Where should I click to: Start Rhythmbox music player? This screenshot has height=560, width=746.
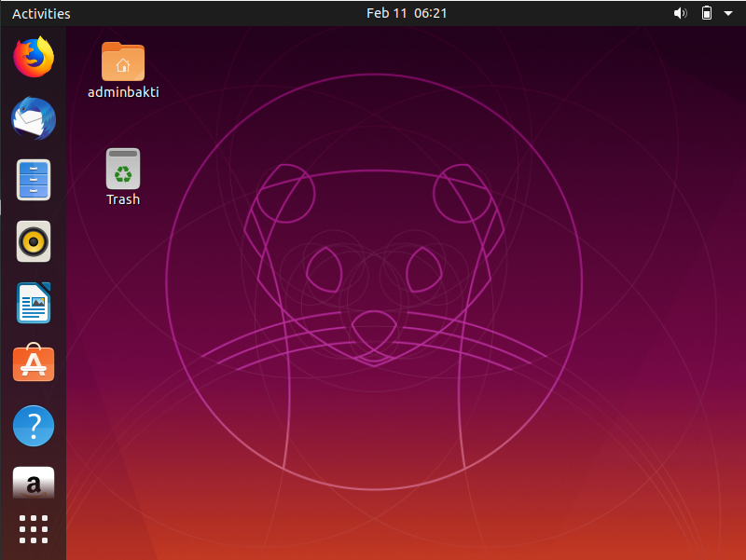33,241
